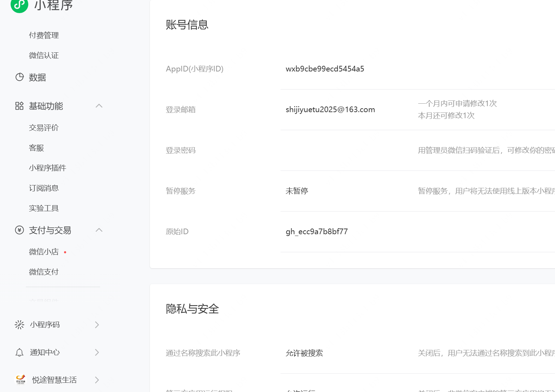Image resolution: width=555 pixels, height=392 pixels.
Task: Select the AppID value wxb9cbe99ecd5454a5
Action: (x=325, y=69)
